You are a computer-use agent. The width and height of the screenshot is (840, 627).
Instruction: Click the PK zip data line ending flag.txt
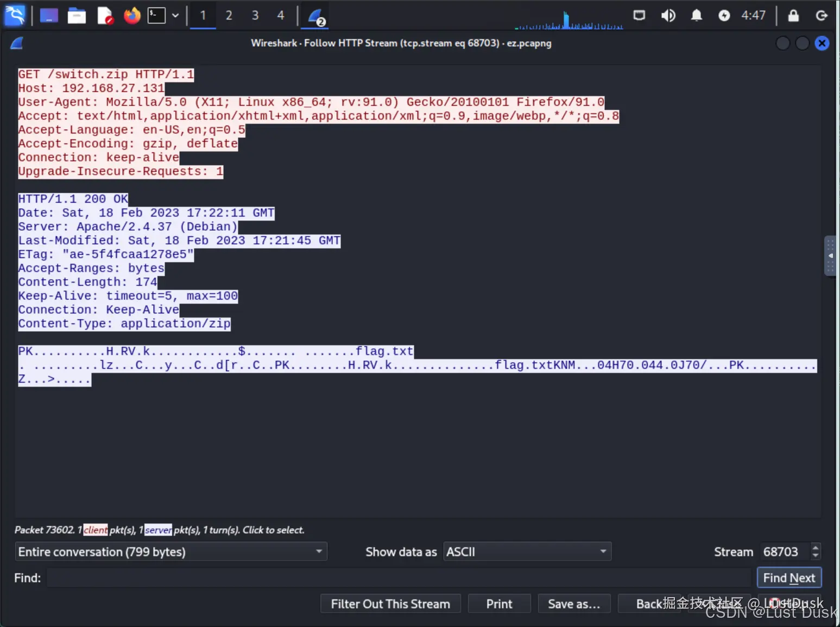pyautogui.click(x=216, y=352)
